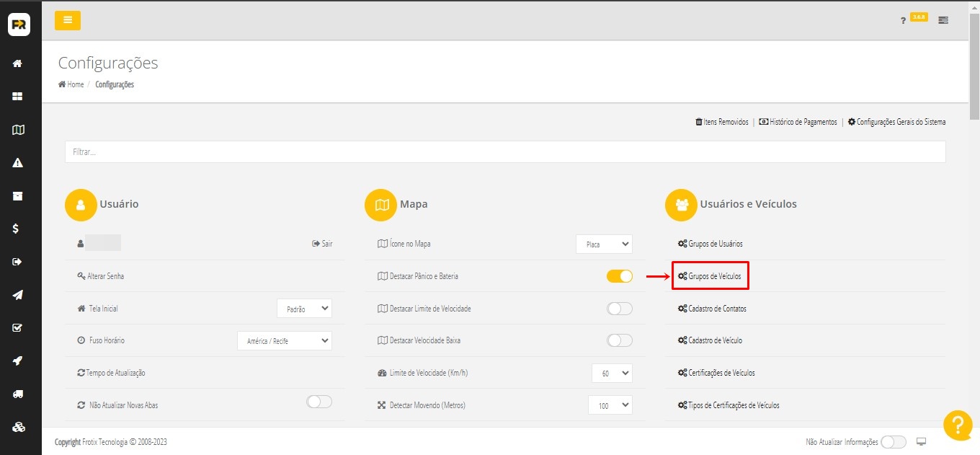980x455 pixels.
Task: Enable Destacar Limite de Velocidade switch
Action: point(619,309)
